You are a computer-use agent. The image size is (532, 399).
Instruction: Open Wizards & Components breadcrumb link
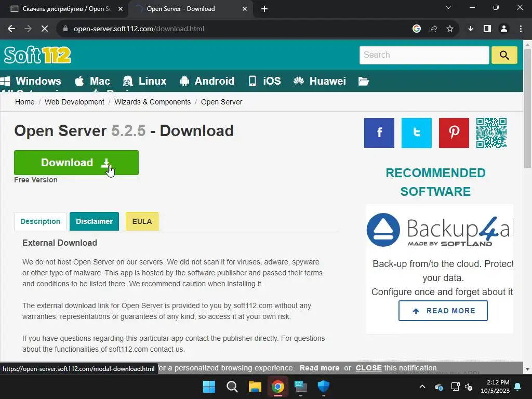[x=152, y=102]
